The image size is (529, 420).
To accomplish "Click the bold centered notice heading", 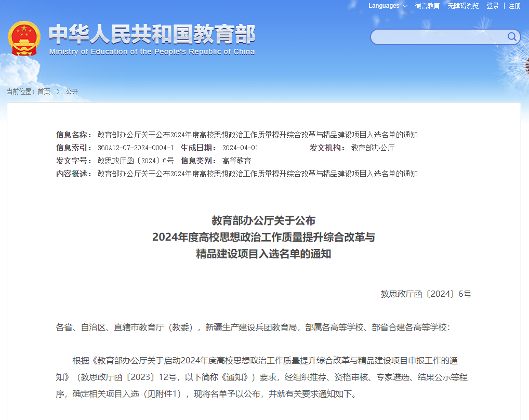I will tap(263, 237).
